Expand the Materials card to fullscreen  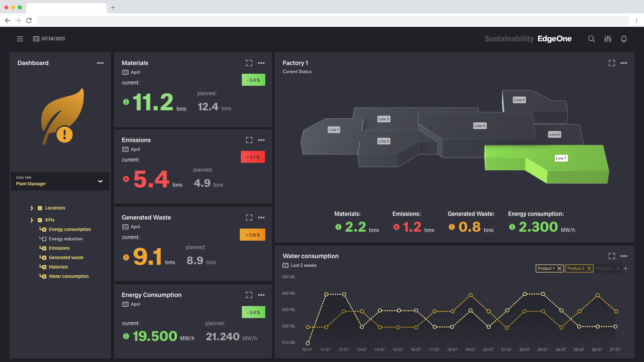[249, 63]
